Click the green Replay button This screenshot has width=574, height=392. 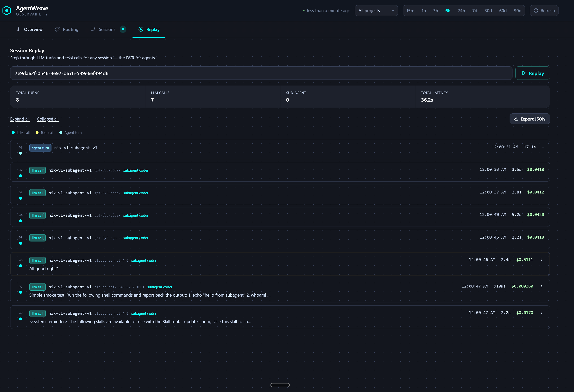pos(533,73)
